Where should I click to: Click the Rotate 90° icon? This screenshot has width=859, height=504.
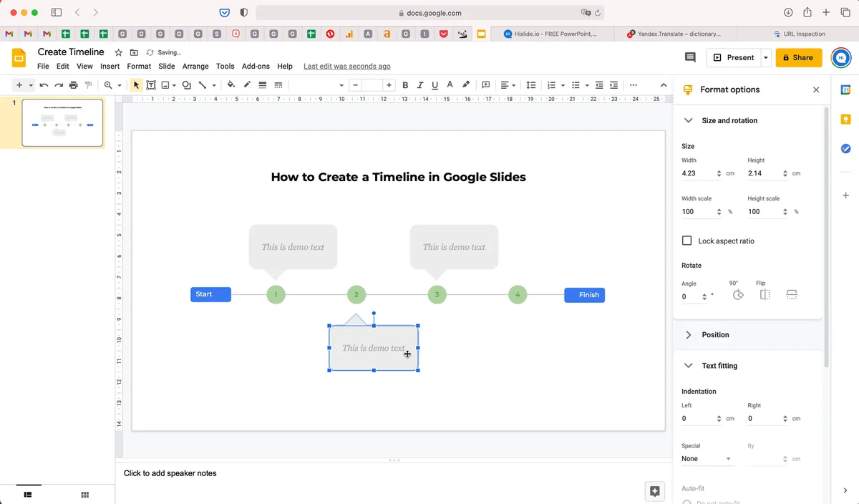[x=738, y=295]
